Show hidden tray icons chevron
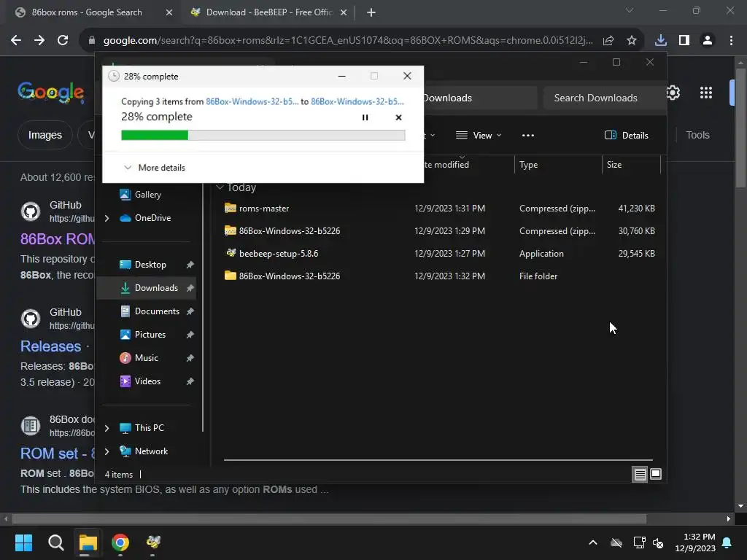Viewport: 747px width, 560px height. click(593, 542)
